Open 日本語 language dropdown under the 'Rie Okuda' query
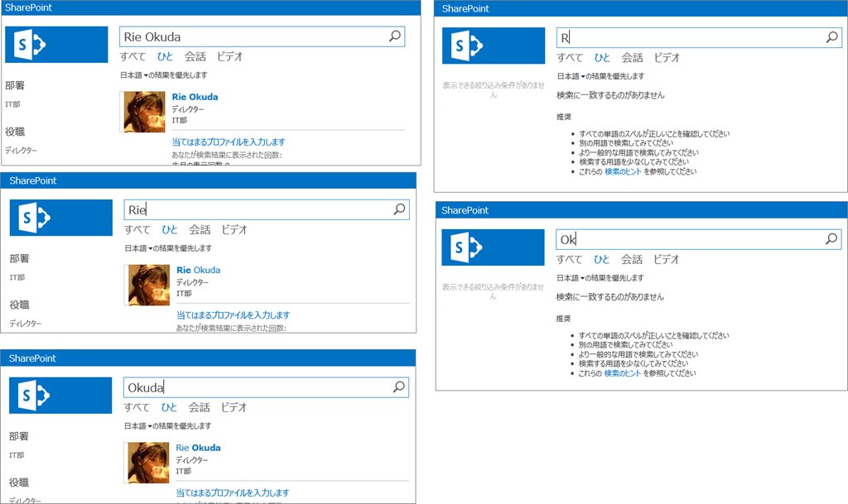Screen dimensions: 848x504 tap(134, 75)
